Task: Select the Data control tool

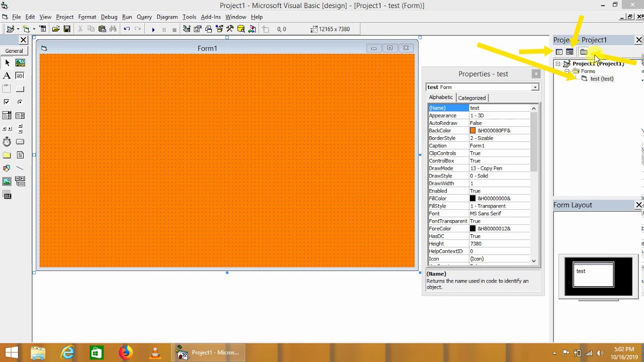Action: [20, 182]
